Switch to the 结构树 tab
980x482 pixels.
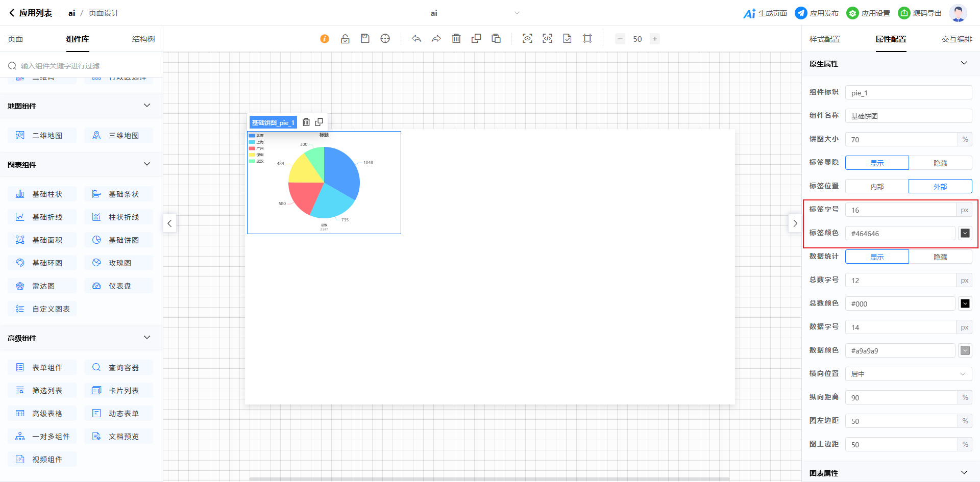pyautogui.click(x=143, y=39)
